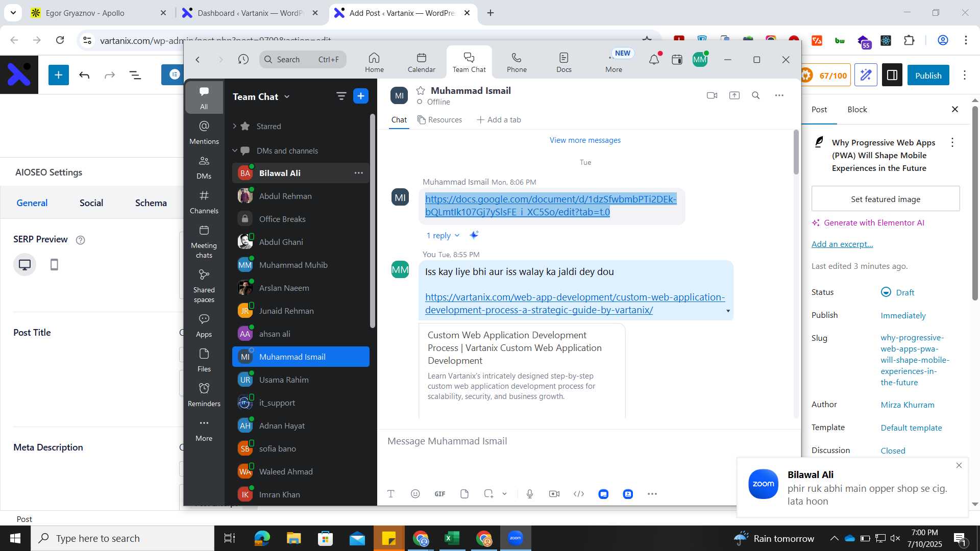Open the emoji picker
This screenshot has height=551, width=980.
point(415,494)
